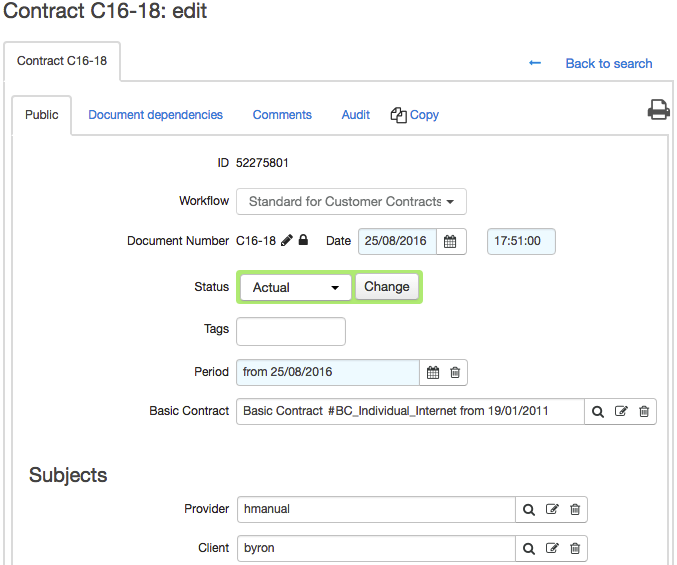Open the Workflow dropdown

click(351, 202)
